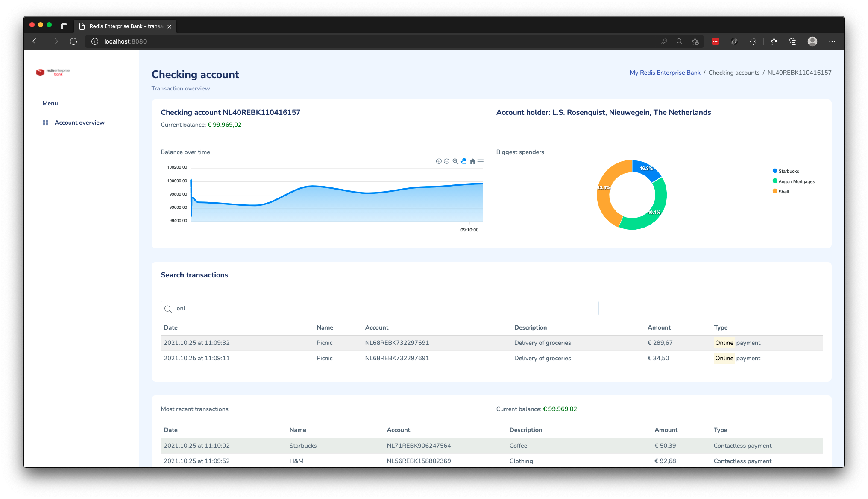Reset chart zoom with home icon

click(472, 161)
